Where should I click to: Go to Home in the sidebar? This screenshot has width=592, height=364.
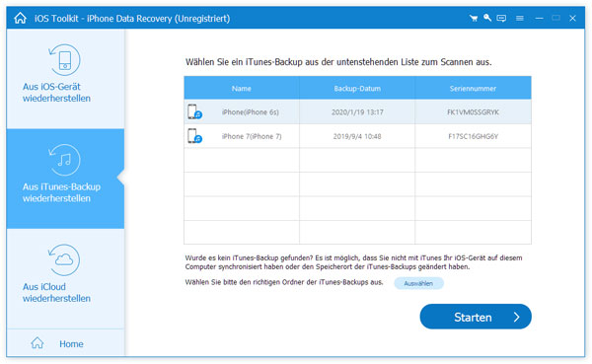pos(65,343)
